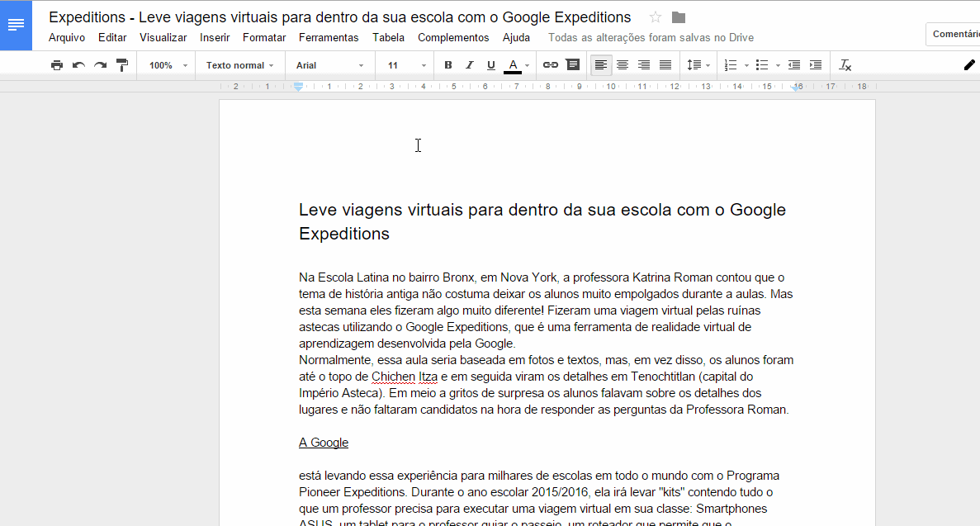Open the Ferramentas menu

[329, 37]
